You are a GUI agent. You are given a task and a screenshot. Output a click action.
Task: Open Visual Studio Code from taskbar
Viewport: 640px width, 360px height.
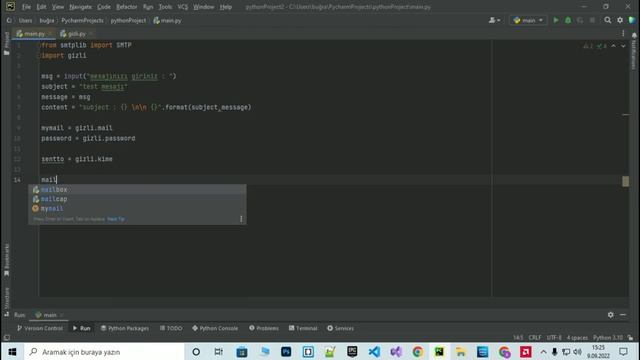click(374, 351)
